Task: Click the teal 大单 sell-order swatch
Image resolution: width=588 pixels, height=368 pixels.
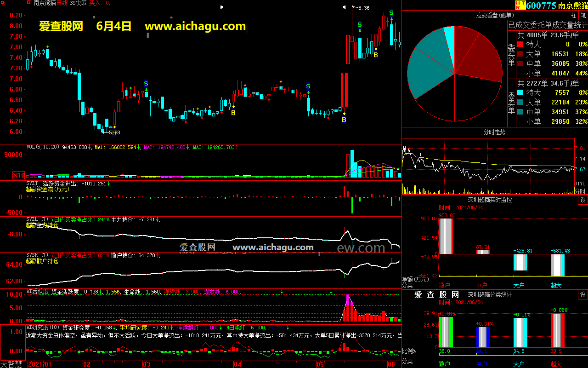Action: tap(520, 102)
